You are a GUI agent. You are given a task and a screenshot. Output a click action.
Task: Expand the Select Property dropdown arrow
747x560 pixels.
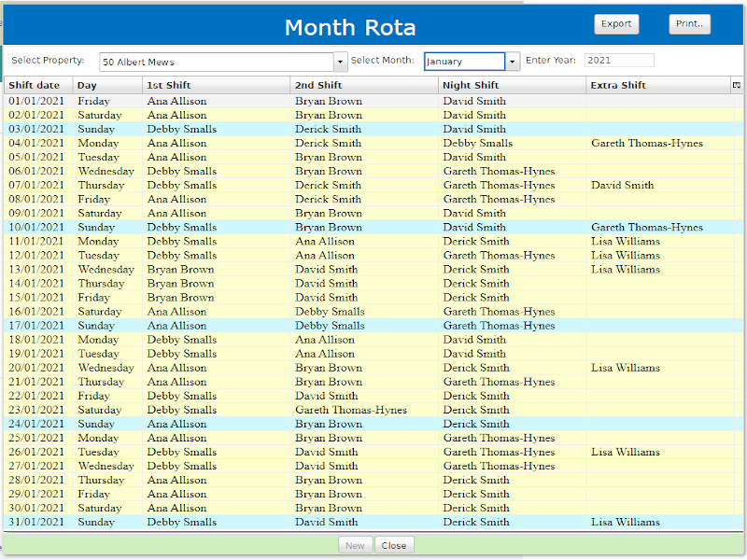(x=340, y=62)
